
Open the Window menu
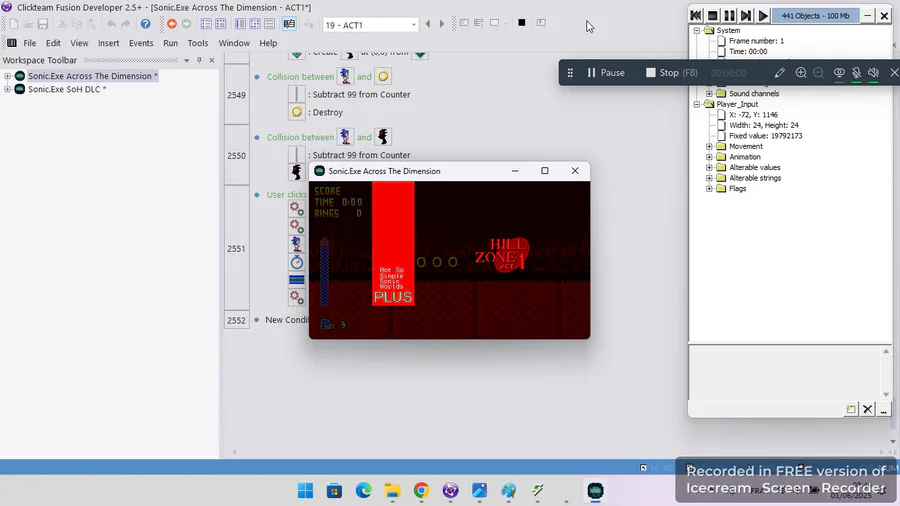point(234,43)
